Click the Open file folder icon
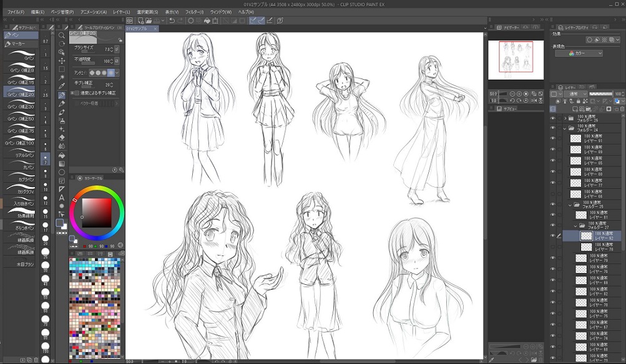Screen dimensions: 626x364 coord(149,21)
